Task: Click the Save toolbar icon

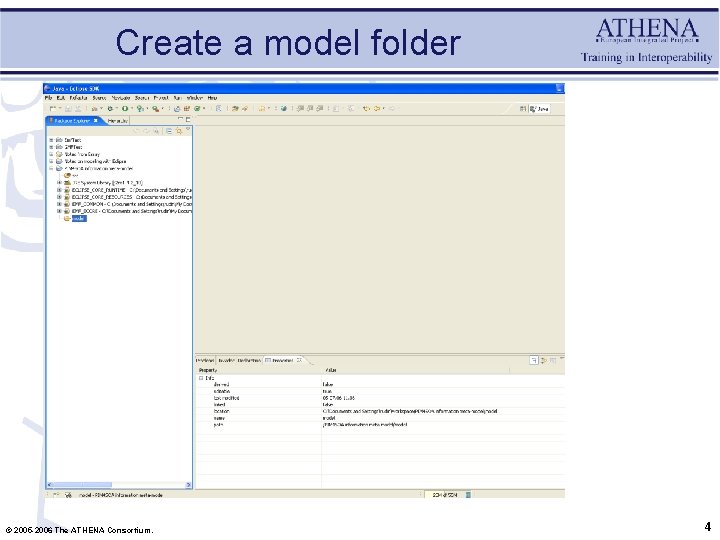Action: [68, 109]
